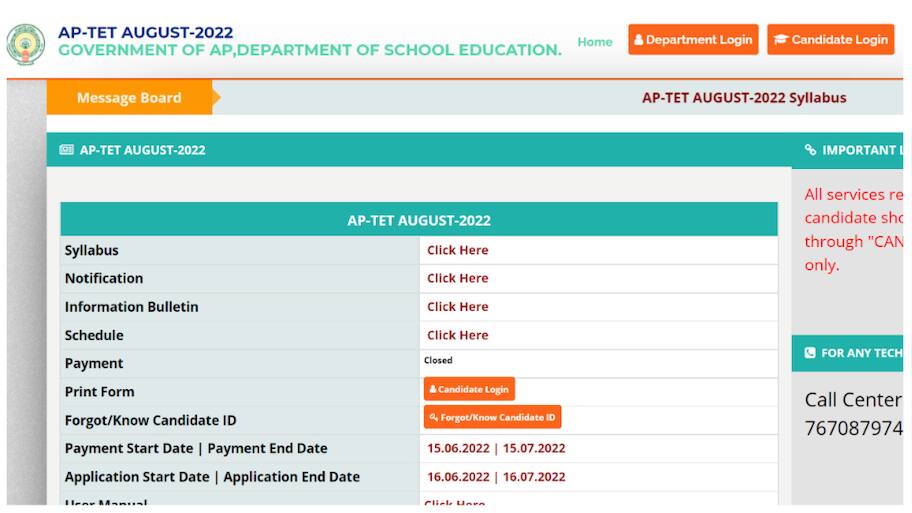
Task: Click the teal AP-TET AUGUST-2022 table header
Action: click(x=419, y=220)
